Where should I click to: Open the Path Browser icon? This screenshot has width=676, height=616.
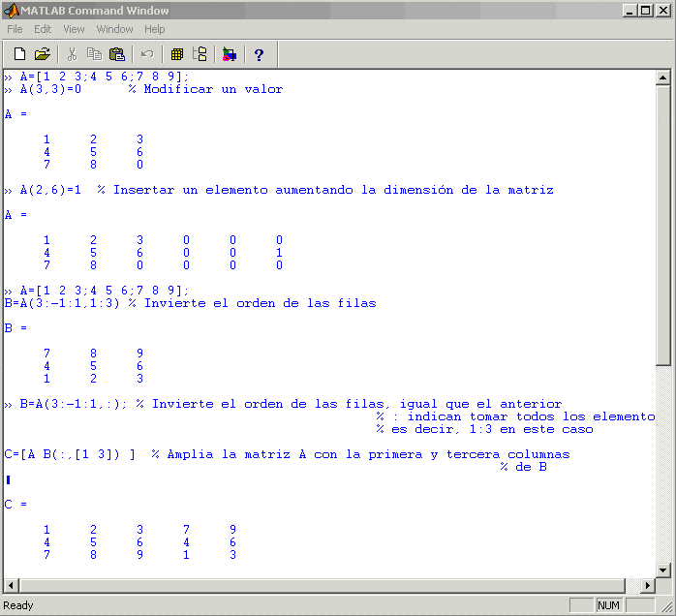click(x=200, y=54)
